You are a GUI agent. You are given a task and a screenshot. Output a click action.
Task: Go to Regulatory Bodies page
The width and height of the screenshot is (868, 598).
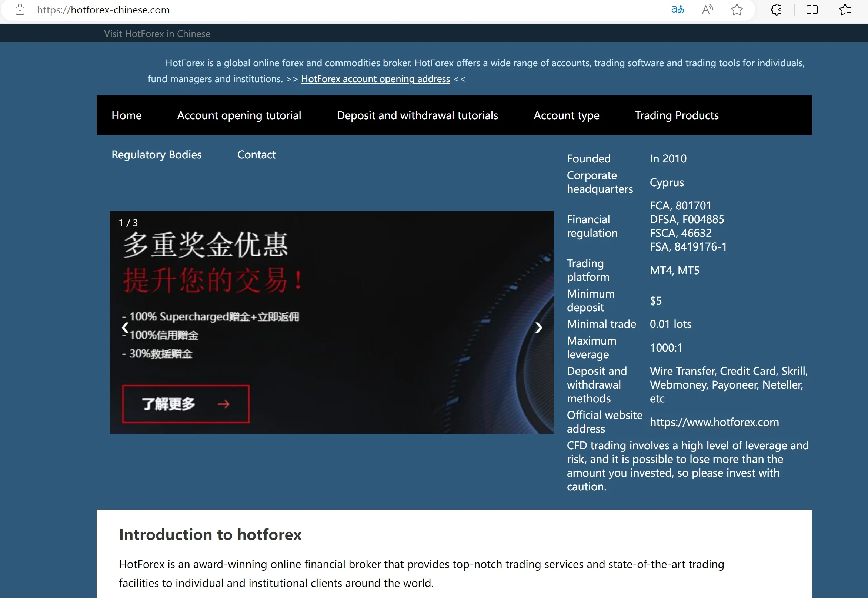pyautogui.click(x=156, y=155)
